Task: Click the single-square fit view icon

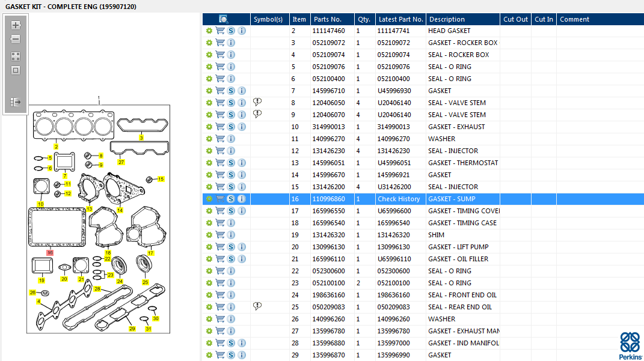Action: pos(16,70)
